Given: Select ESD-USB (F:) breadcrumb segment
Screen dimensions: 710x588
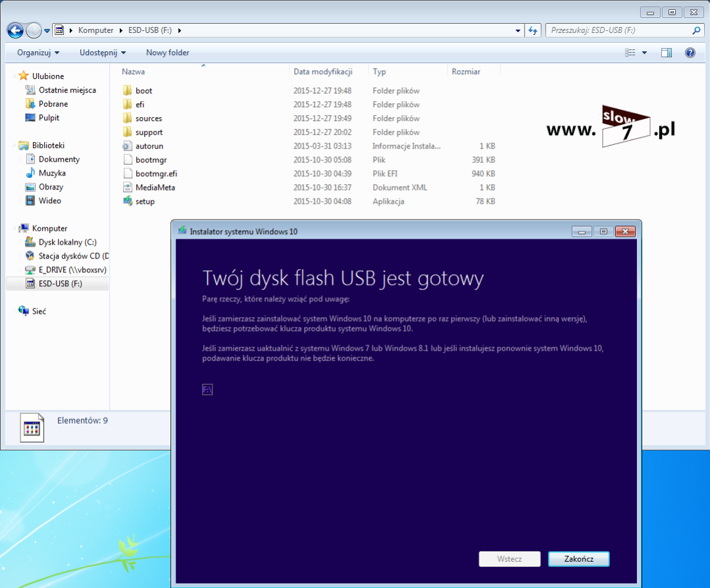Looking at the screenshot, I should coord(150,30).
